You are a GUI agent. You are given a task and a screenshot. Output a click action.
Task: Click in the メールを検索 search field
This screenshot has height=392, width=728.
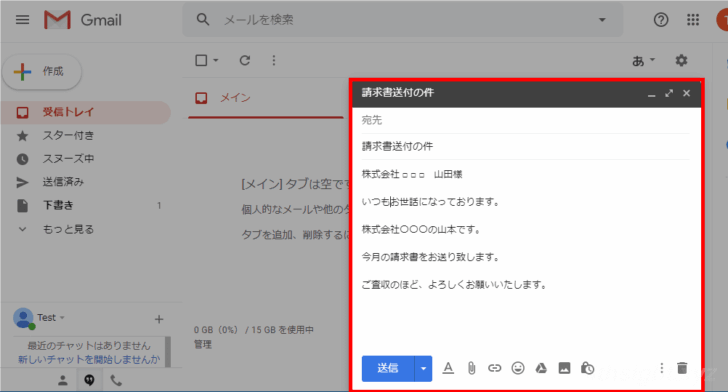point(404,20)
